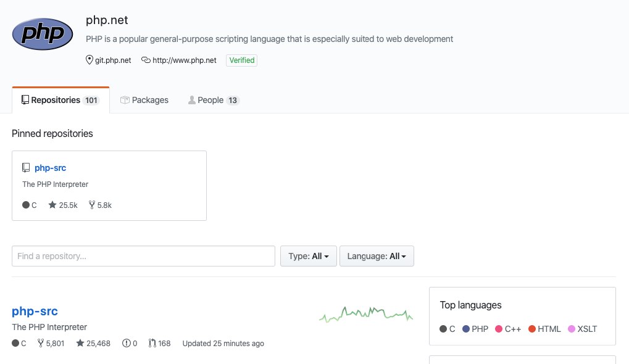This screenshot has width=629, height=364.
Task: Click the 13 people counter badge
Action: pos(233,100)
